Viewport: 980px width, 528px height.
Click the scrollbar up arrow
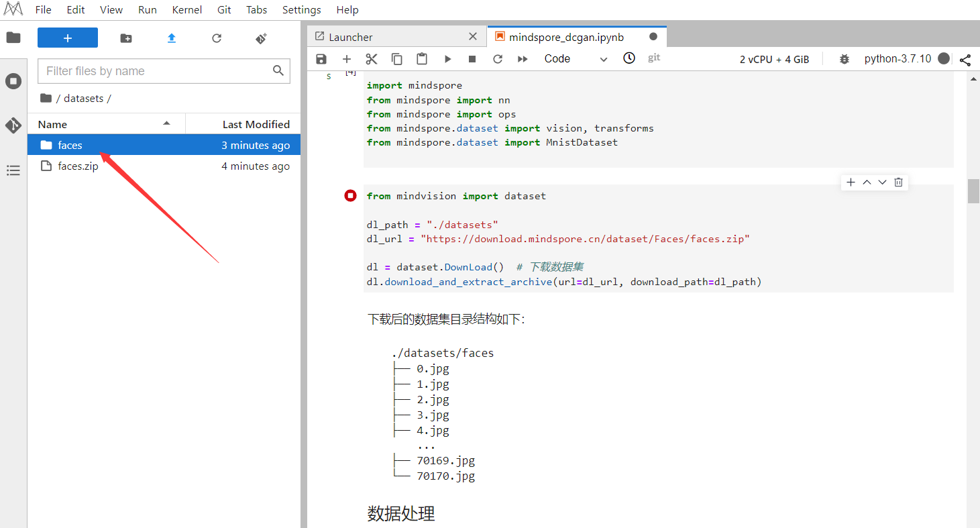pyautogui.click(x=973, y=78)
